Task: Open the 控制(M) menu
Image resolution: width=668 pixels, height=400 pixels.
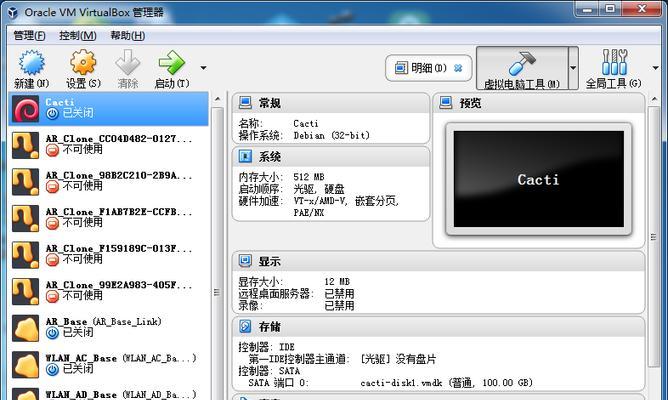Action: pyautogui.click(x=78, y=36)
